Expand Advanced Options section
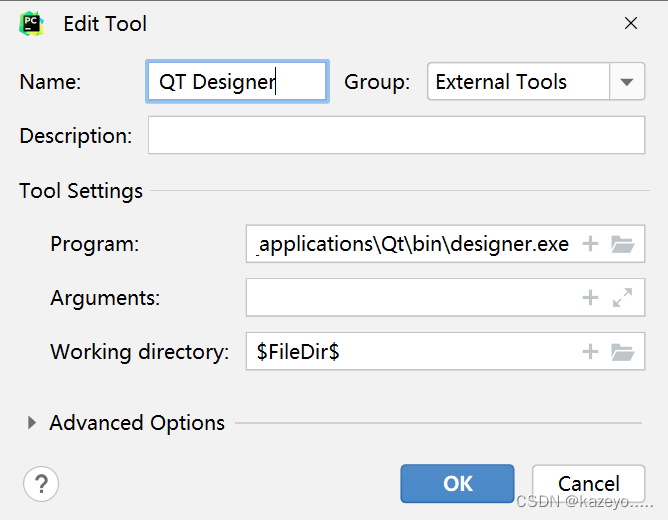The height and width of the screenshot is (520, 668). click(31, 423)
